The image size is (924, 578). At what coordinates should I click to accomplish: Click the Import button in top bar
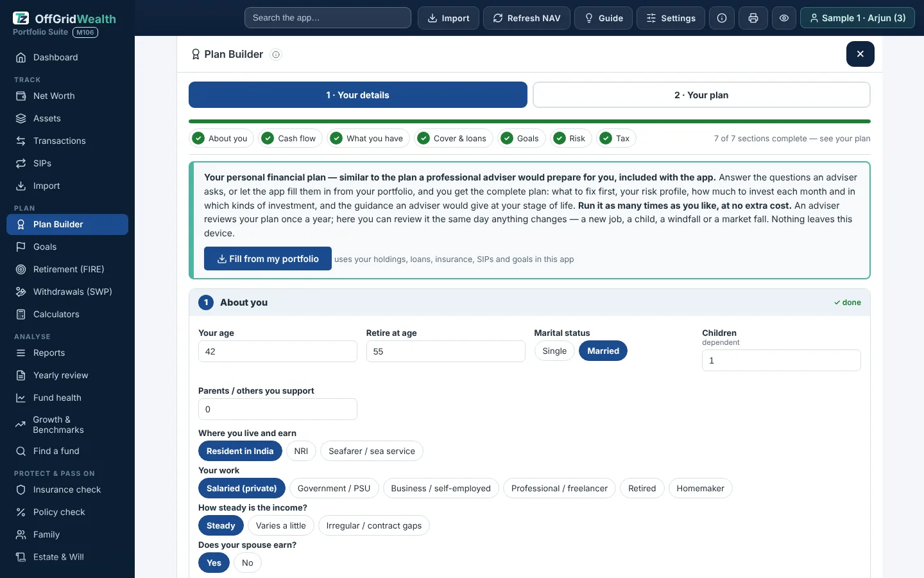[x=449, y=18]
